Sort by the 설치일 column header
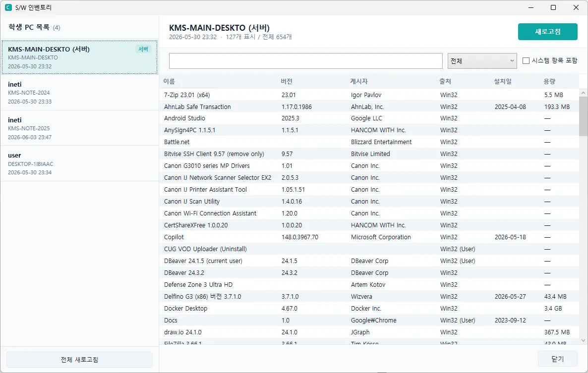The height and width of the screenshot is (373, 588). point(503,81)
